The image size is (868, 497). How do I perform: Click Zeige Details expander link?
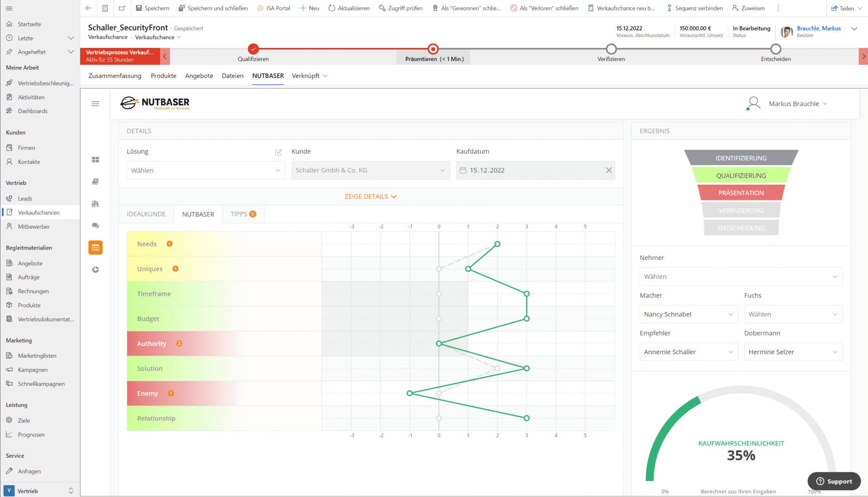click(371, 196)
